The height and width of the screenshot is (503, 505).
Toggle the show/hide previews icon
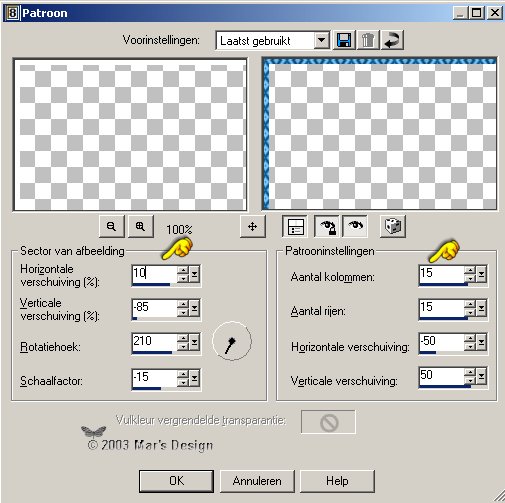coord(295,226)
